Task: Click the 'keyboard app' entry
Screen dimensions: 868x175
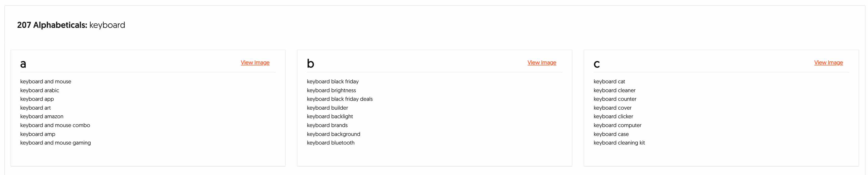Action: point(37,99)
